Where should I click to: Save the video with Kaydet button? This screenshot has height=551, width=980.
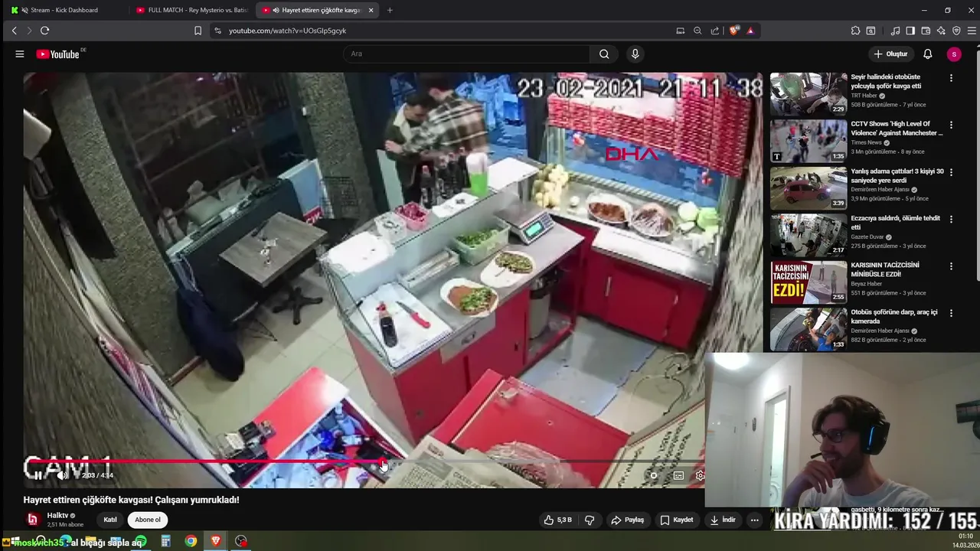point(676,520)
